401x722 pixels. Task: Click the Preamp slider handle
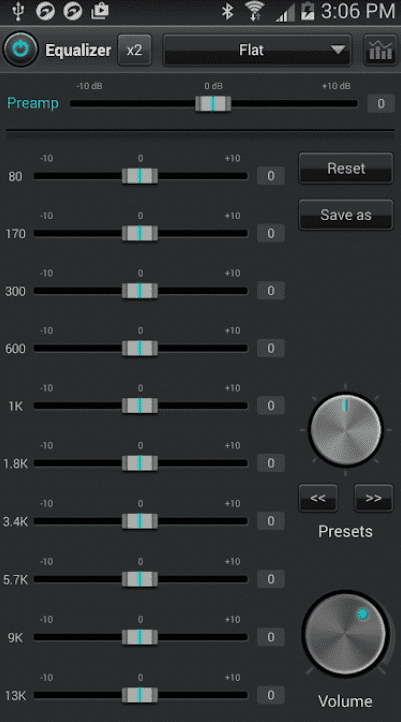[213, 104]
